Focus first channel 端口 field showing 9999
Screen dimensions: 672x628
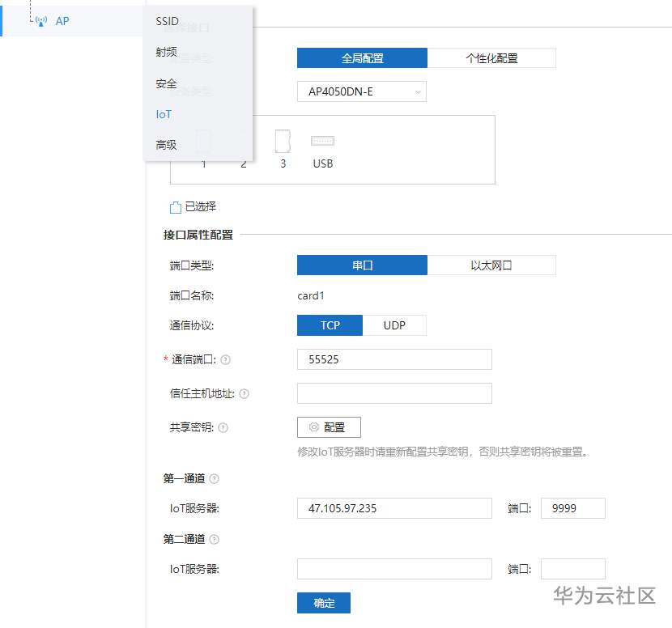click(573, 508)
